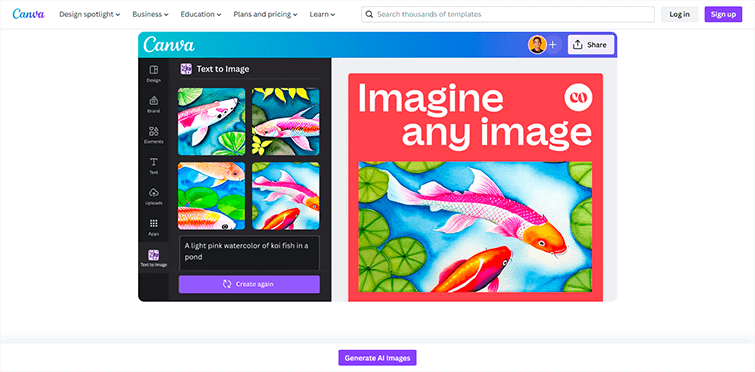Open the Apps grid sidebar panel

[154, 227]
